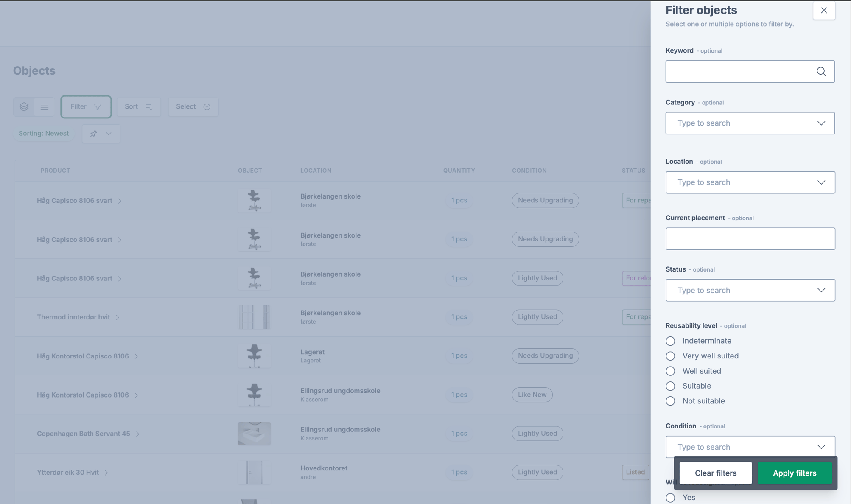This screenshot has width=851, height=504.
Task: Open the Sort options button
Action: point(138,106)
